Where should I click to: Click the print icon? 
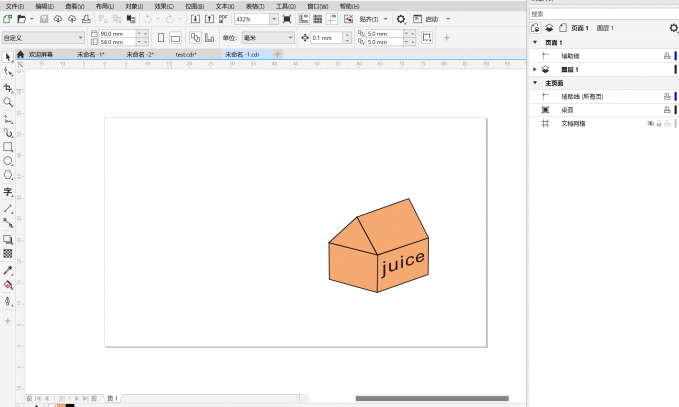point(86,19)
